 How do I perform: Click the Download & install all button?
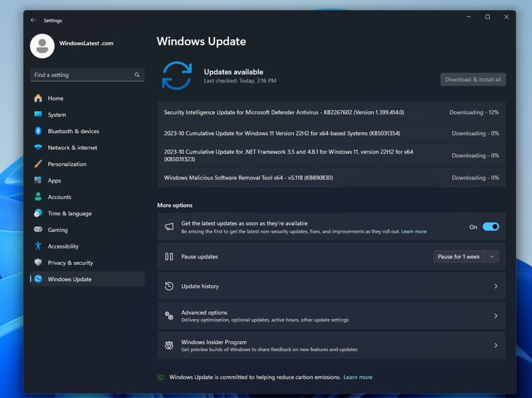pos(473,79)
